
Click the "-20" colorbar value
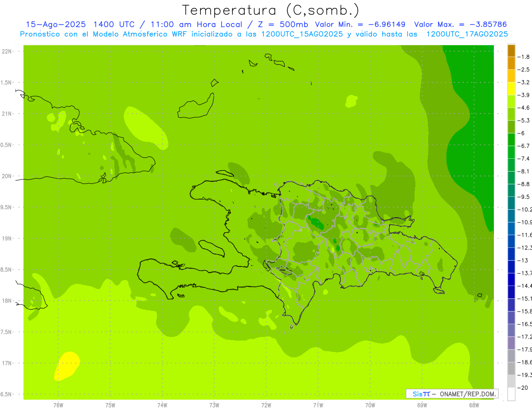[x=523, y=388]
